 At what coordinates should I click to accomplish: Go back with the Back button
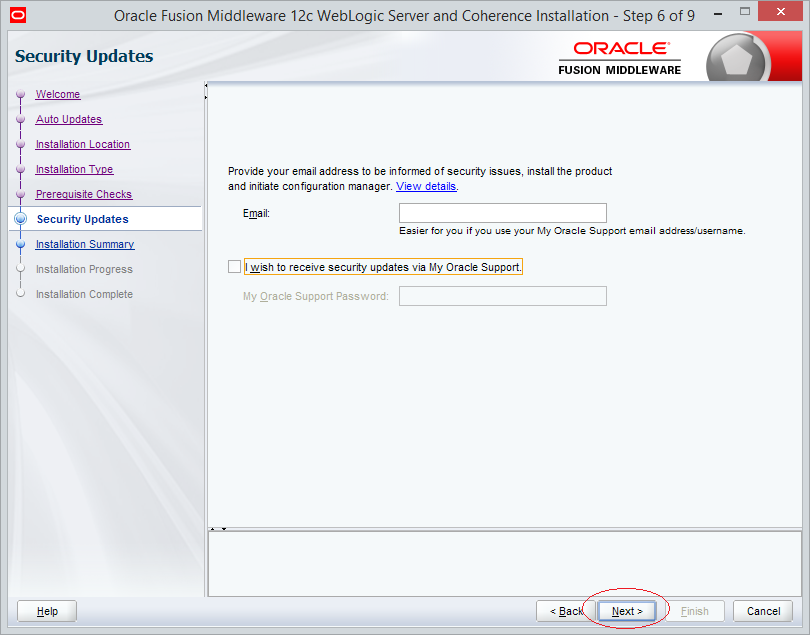[x=566, y=611]
